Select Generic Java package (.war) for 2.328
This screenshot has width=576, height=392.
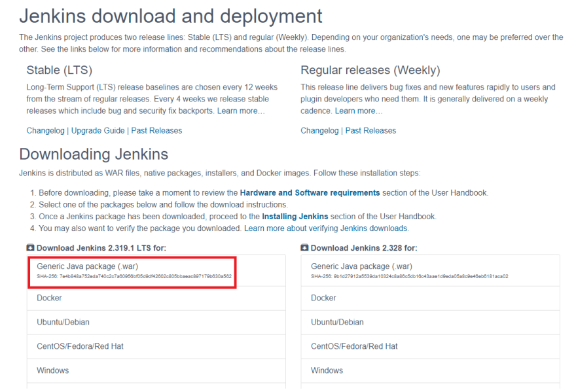click(430, 270)
